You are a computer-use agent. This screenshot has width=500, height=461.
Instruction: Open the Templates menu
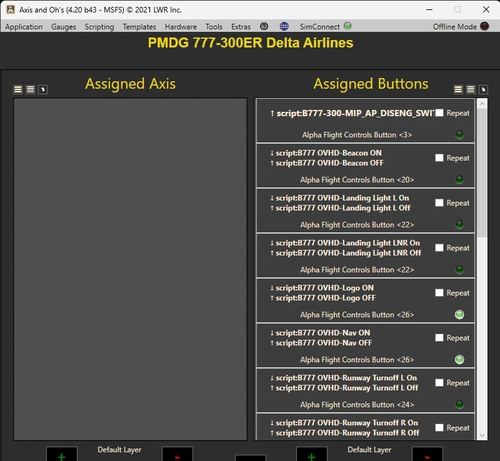click(139, 27)
